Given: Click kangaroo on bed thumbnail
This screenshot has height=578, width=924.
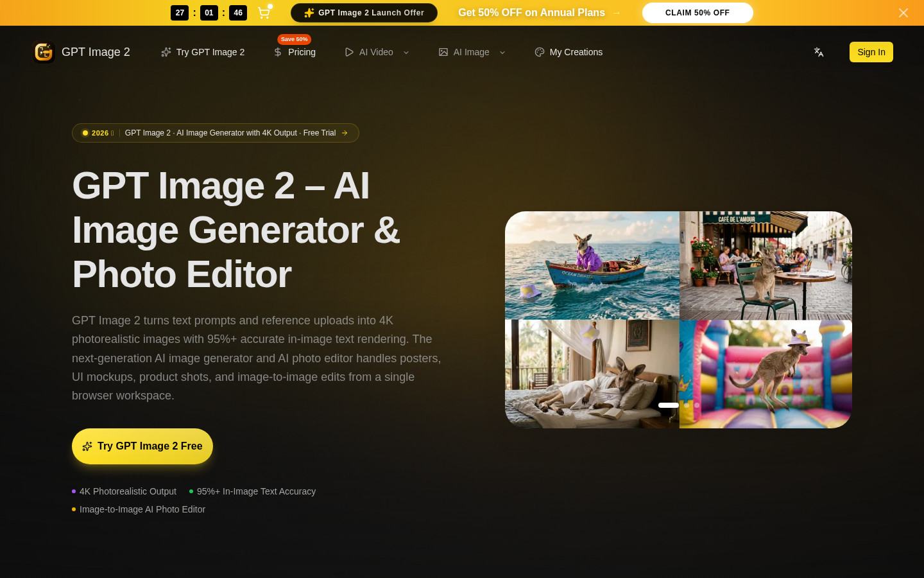Looking at the screenshot, I should tap(592, 374).
